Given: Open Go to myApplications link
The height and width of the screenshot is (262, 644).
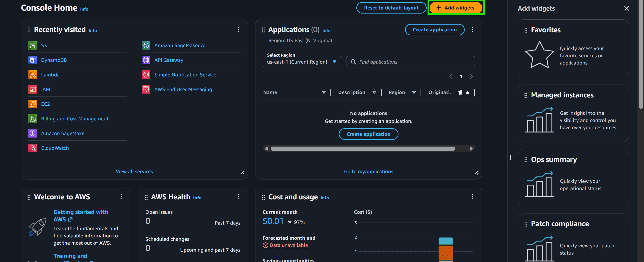Looking at the screenshot, I should point(369,171).
